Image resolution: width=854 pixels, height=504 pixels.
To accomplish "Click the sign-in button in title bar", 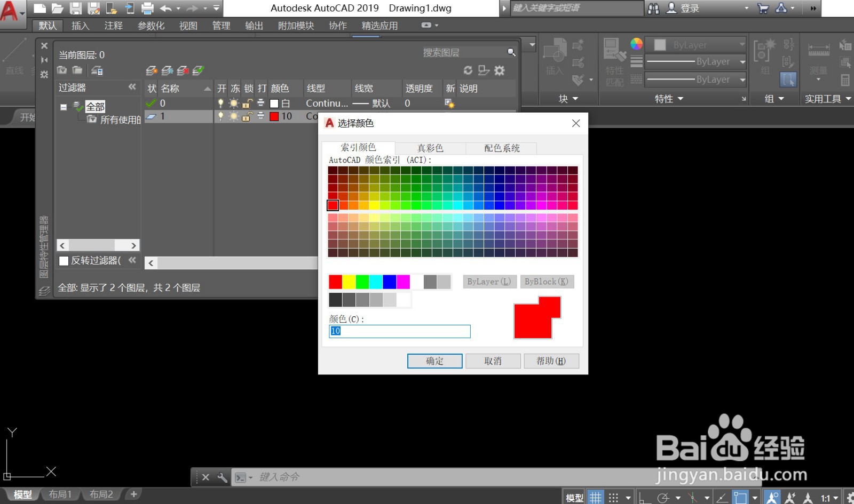I will [x=683, y=8].
